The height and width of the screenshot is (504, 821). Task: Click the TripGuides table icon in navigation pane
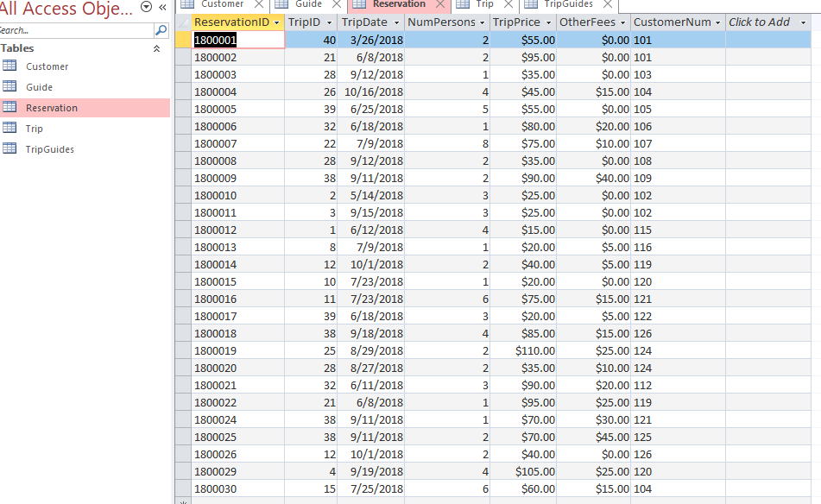(x=9, y=148)
